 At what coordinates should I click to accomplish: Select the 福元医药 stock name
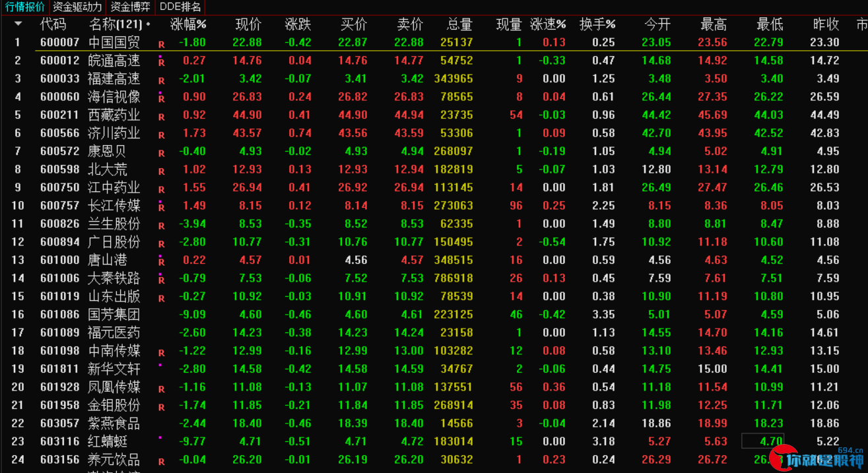pos(114,332)
